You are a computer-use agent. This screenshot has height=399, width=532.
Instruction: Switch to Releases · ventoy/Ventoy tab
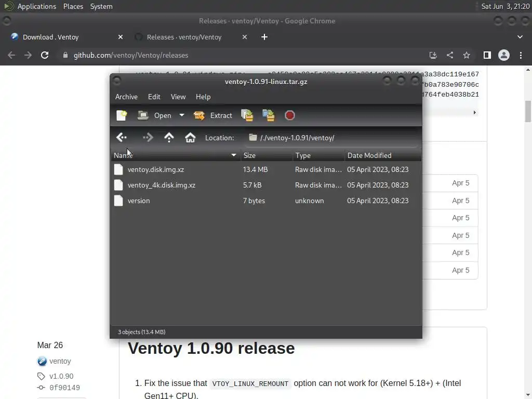[x=190, y=37]
